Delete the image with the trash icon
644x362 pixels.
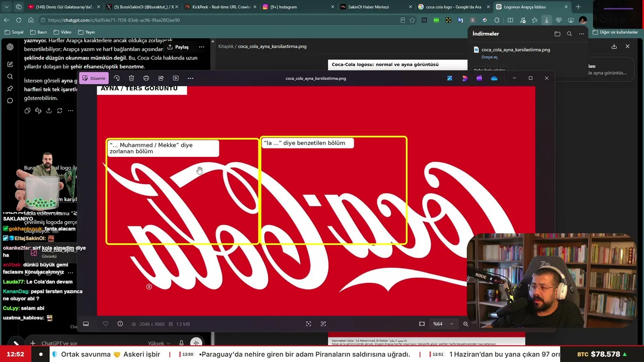(x=131, y=78)
